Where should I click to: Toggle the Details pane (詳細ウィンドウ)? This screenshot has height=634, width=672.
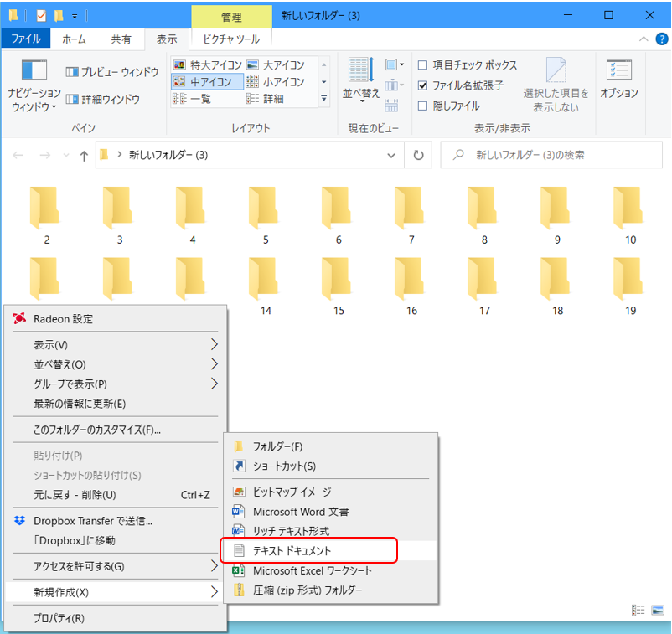click(103, 100)
